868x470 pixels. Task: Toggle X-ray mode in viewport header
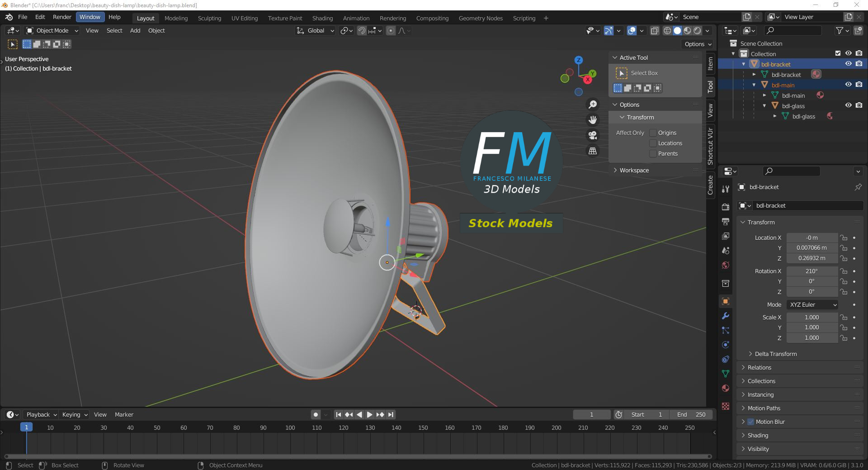click(x=654, y=31)
